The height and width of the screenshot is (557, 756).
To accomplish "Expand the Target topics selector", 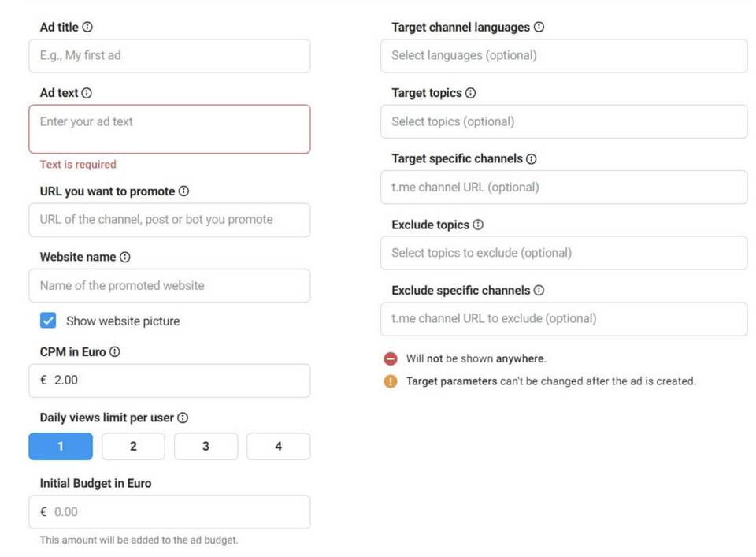I will click(563, 122).
